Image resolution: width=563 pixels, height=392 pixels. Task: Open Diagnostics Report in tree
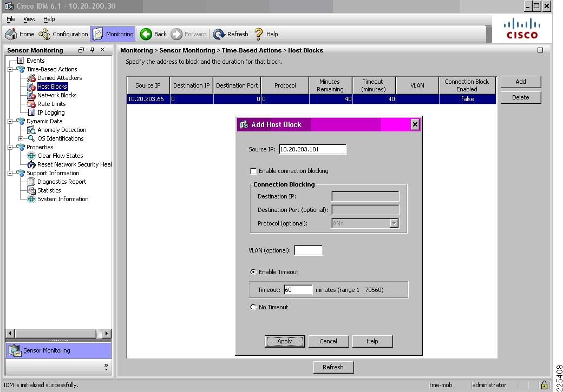tap(61, 182)
